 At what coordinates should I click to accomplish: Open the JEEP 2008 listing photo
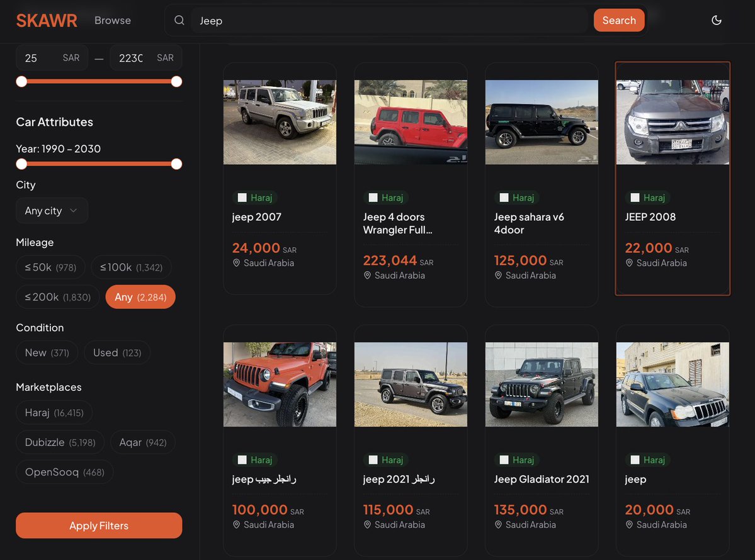tap(673, 122)
